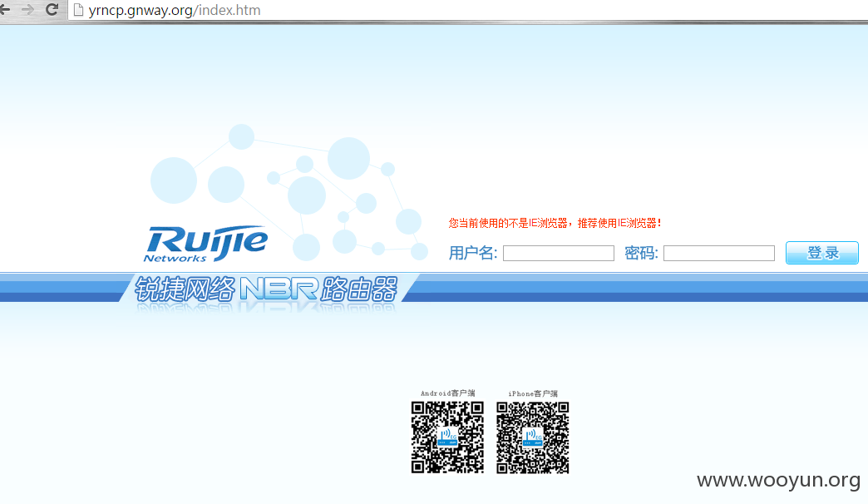
Task: Click the browser forward arrow
Action: pos(27,9)
